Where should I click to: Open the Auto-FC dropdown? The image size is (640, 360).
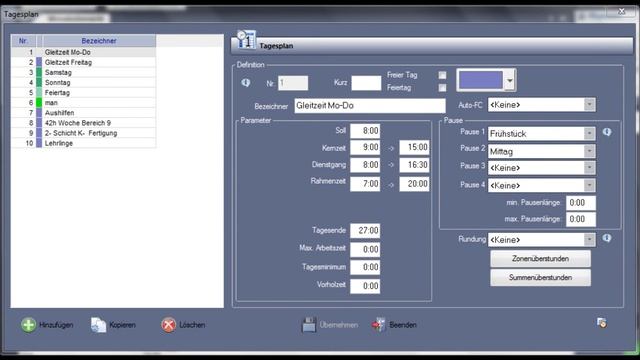click(x=589, y=105)
